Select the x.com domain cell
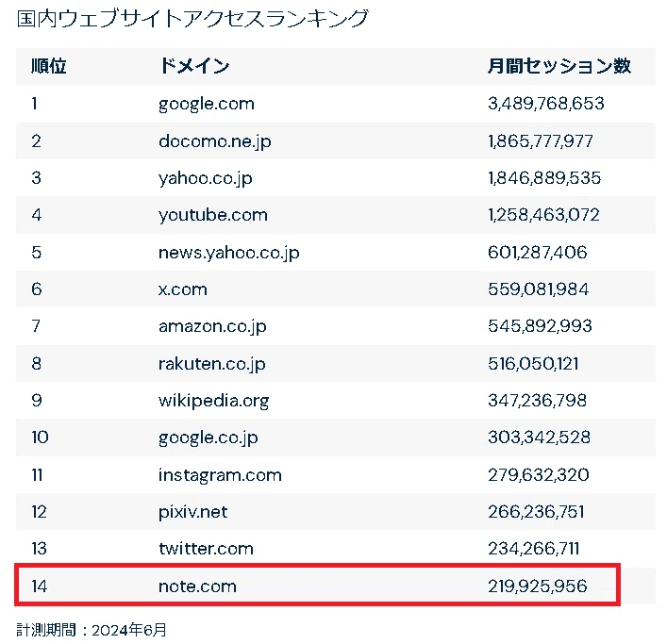Image resolution: width=667 pixels, height=644 pixels. click(182, 289)
